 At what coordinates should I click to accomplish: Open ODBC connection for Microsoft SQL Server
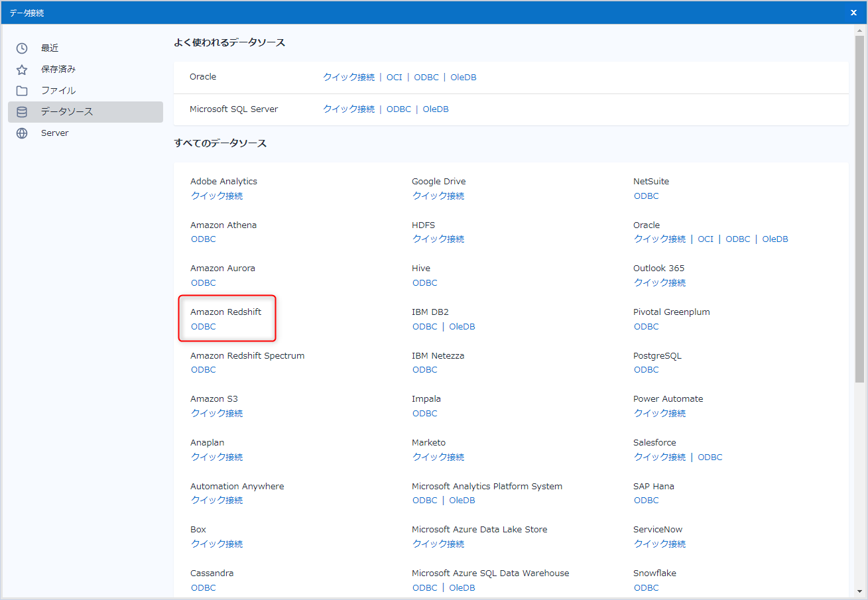pos(399,109)
